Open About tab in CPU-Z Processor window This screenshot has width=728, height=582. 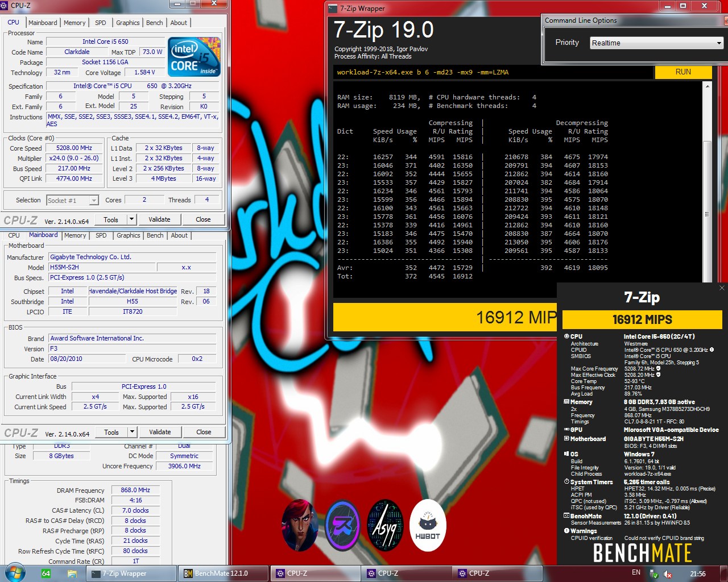tap(179, 23)
